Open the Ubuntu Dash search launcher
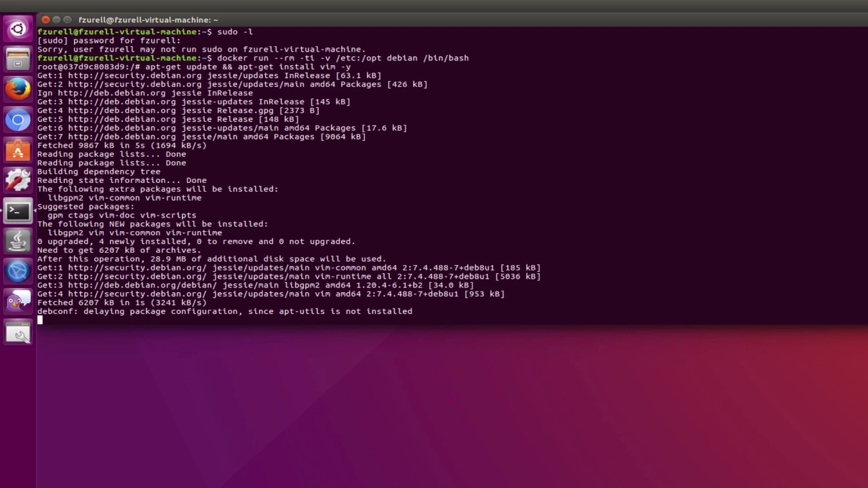Viewport: 868px width, 488px height. 18,29
